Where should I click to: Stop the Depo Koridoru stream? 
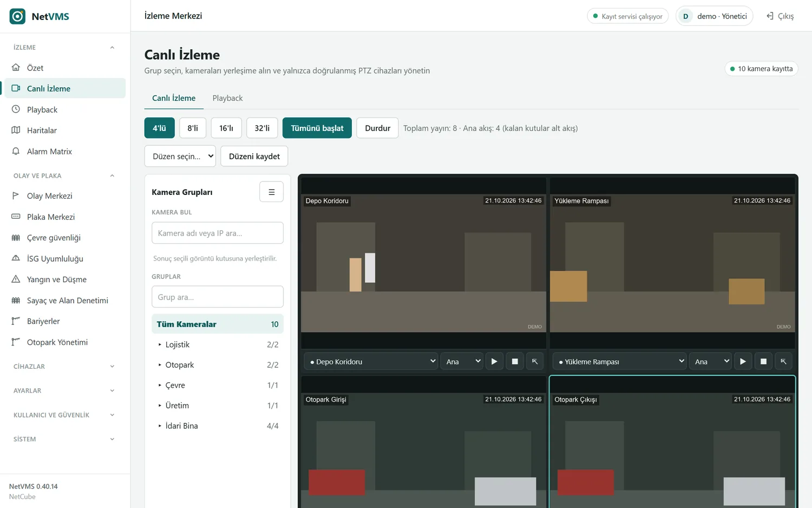point(515,361)
